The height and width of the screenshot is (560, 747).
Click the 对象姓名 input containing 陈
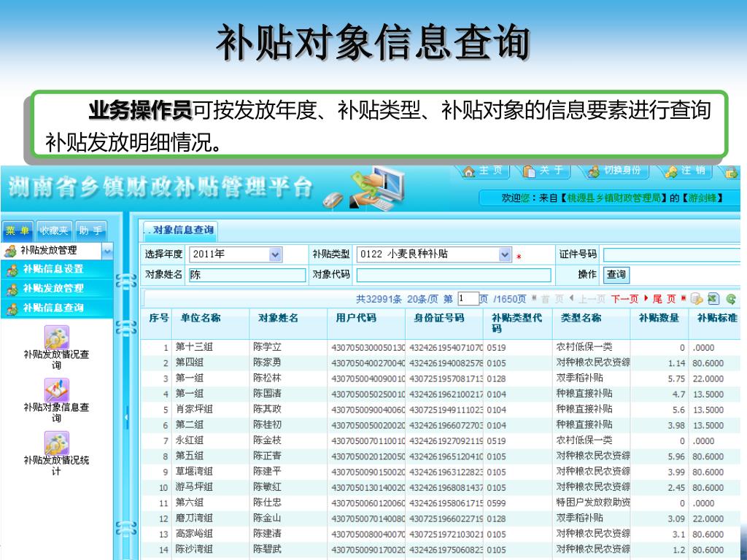click(247, 275)
